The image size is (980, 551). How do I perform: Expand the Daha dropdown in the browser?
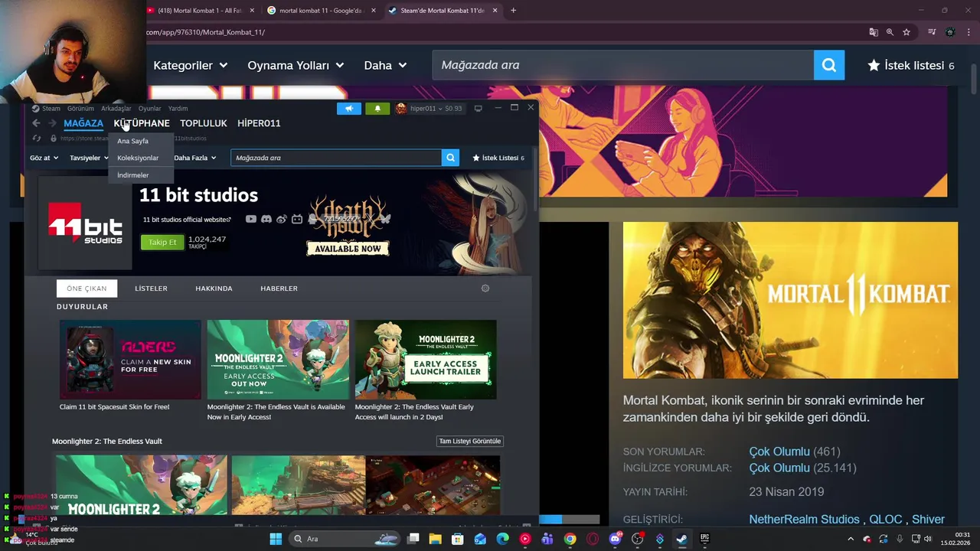[x=385, y=65]
